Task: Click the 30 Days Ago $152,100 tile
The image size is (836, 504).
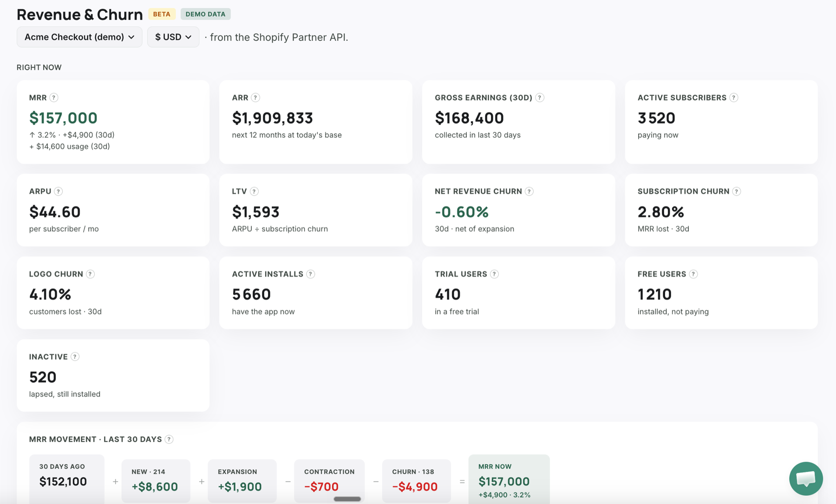Action: pos(67,479)
